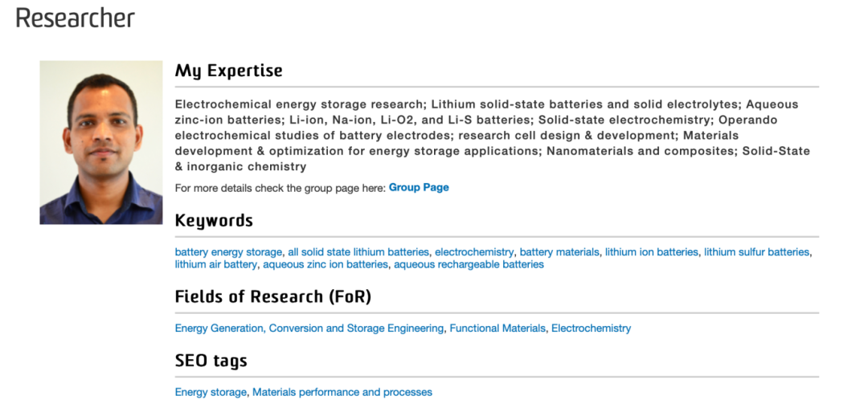Screen dimensions: 868x408
Task: Open Materials performance and processes tag
Action: [x=342, y=393]
